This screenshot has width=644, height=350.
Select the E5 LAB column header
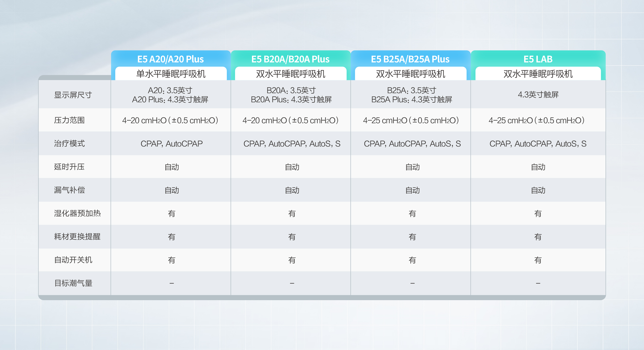pos(538,59)
